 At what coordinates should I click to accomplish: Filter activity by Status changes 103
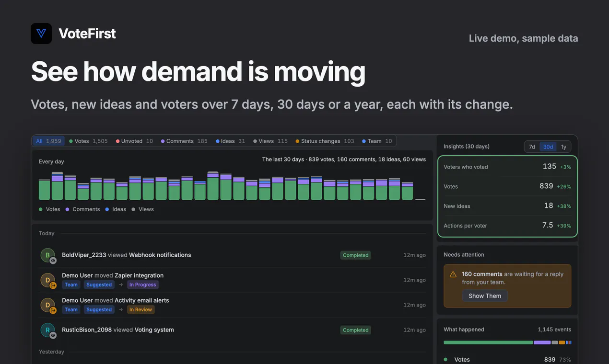coord(325,141)
